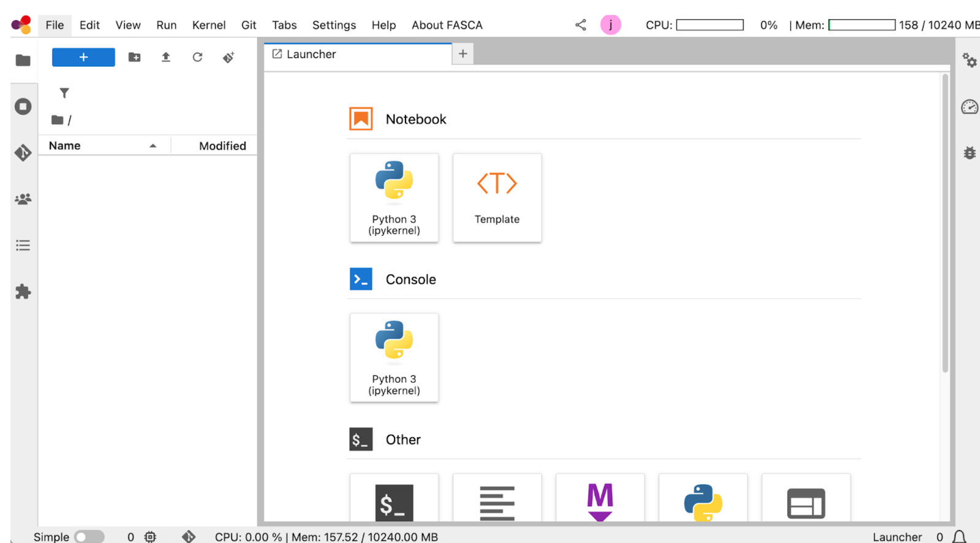Viewport: 980px width, 543px height.
Task: Open the Debugger bug icon
Action: 970,153
